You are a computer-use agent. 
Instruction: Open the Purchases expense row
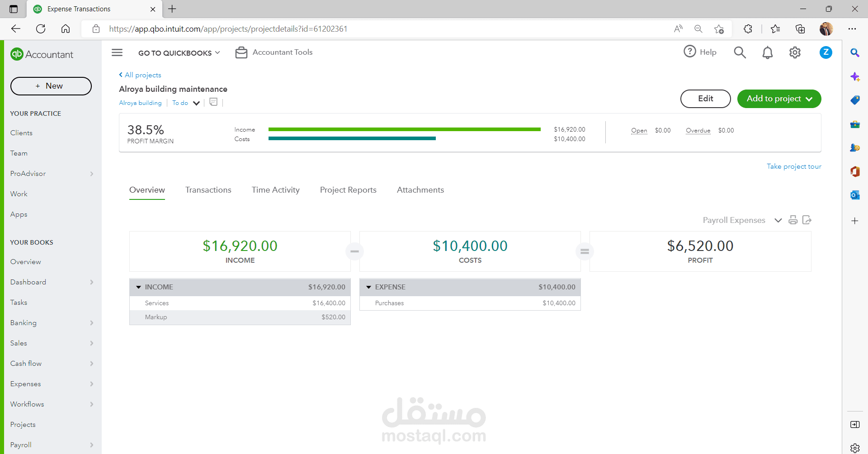point(470,303)
